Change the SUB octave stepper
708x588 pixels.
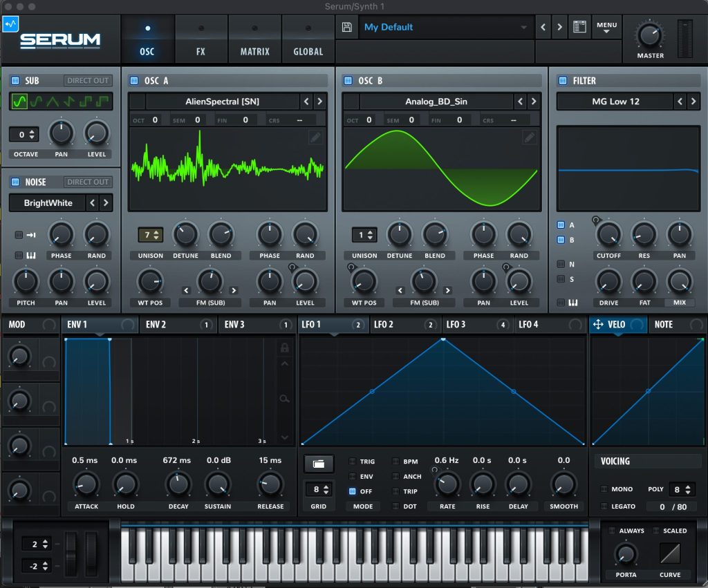pos(24,135)
